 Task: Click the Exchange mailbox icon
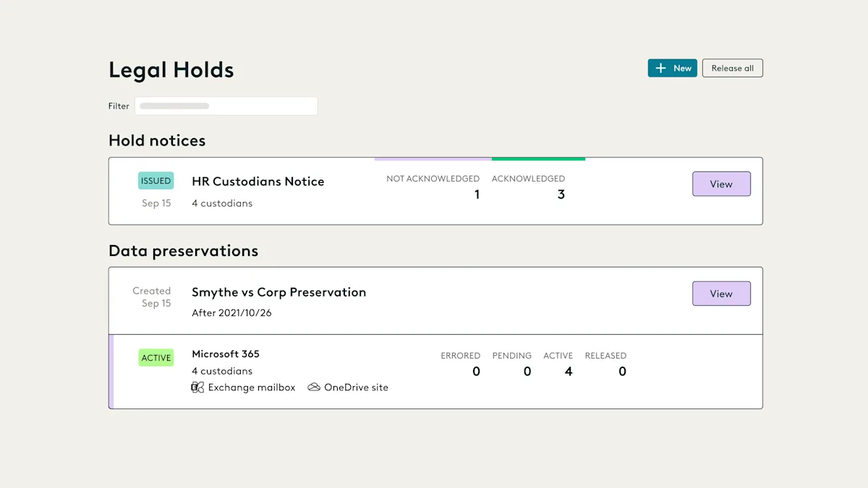(197, 388)
